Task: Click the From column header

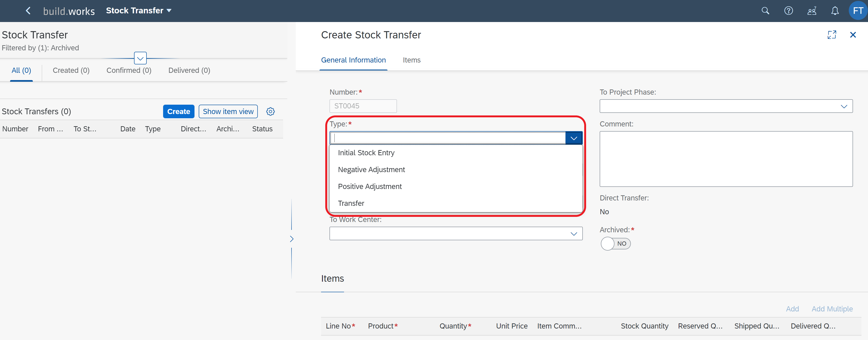Action: click(x=51, y=129)
